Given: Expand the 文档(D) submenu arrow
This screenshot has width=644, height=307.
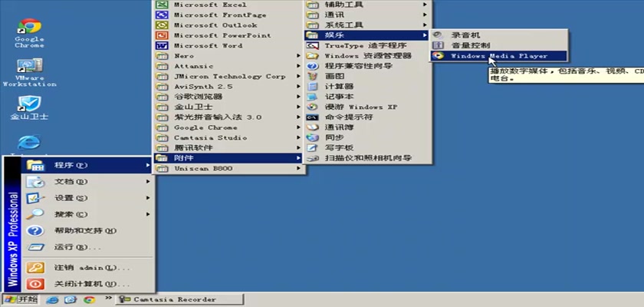Looking at the screenshot, I should point(148,181).
